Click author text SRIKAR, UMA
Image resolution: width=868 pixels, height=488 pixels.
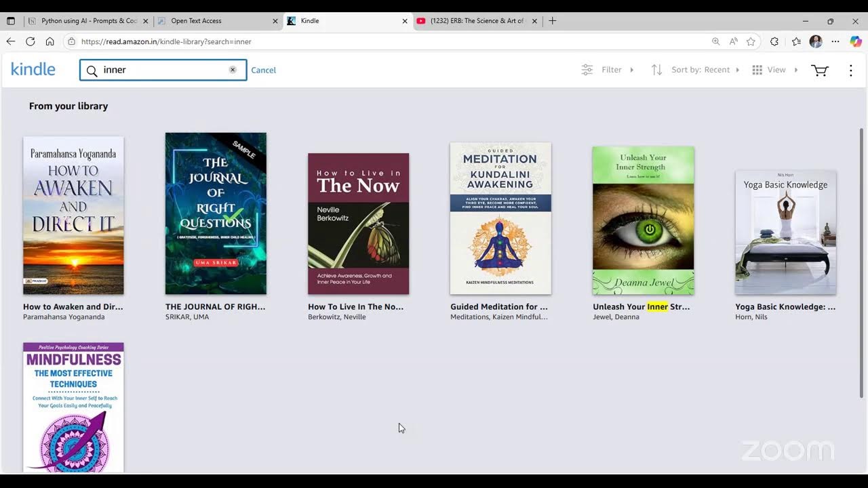pyautogui.click(x=187, y=317)
